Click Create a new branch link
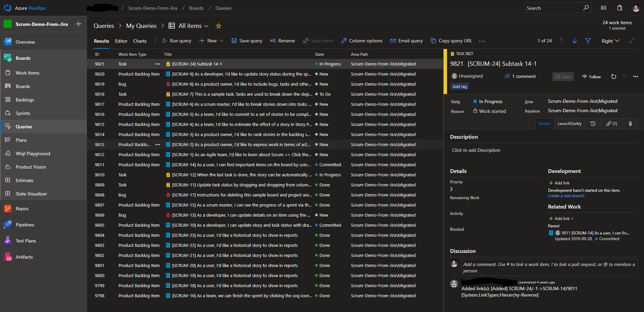Image resolution: width=644 pixels, height=312 pixels. (566, 196)
